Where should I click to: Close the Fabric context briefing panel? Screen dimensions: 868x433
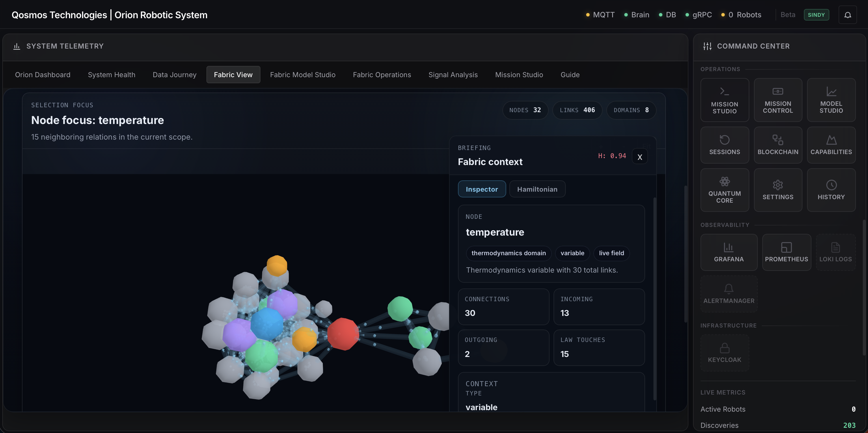click(640, 156)
